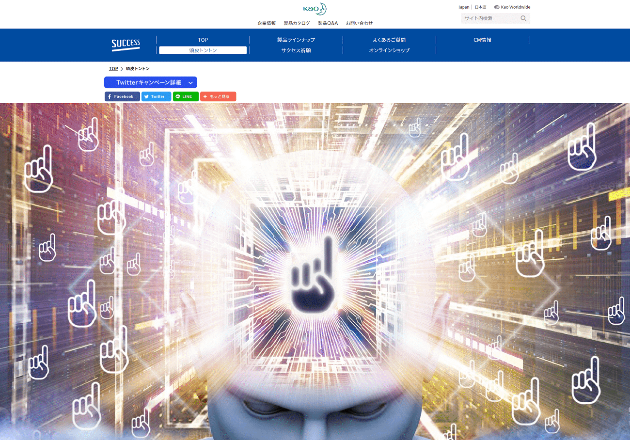Click the 日本語 language link
The image size is (630, 440).
480,6
